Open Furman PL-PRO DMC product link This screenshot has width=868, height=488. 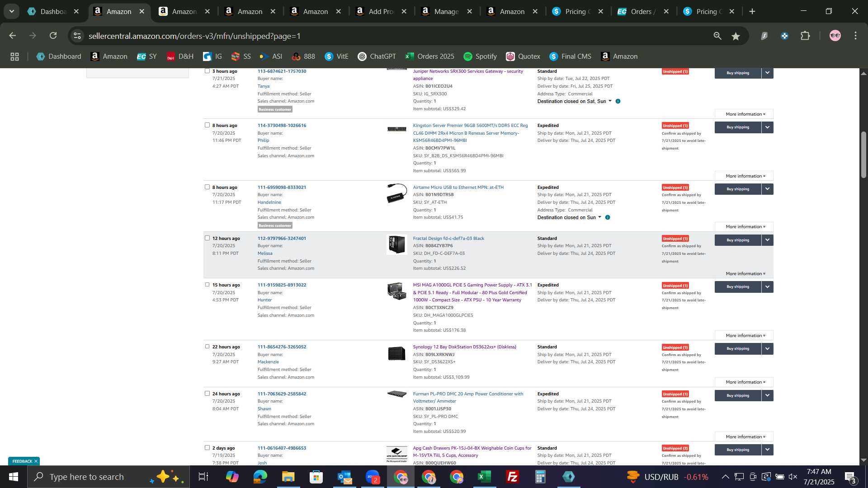[x=468, y=397]
